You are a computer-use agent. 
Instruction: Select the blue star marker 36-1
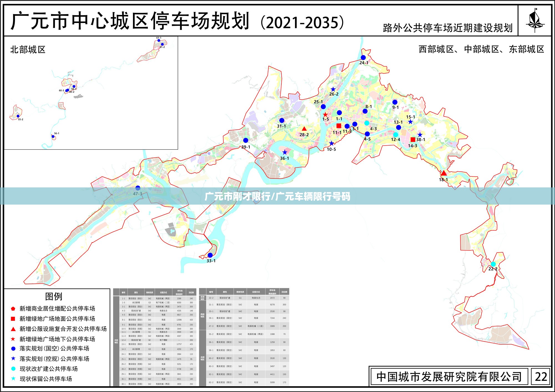pos(285,152)
